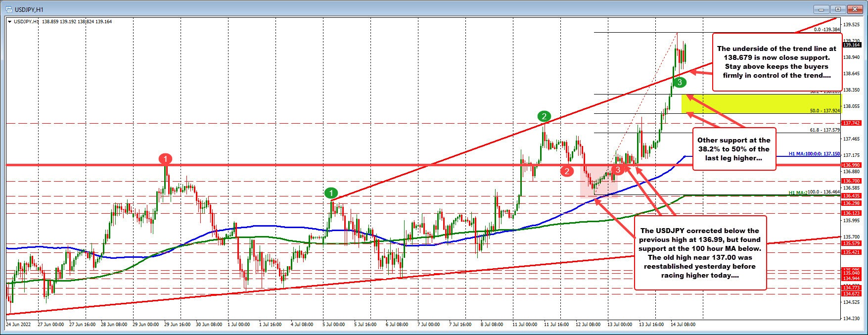Click the 28 Jun 08:00 time label

[113, 325]
